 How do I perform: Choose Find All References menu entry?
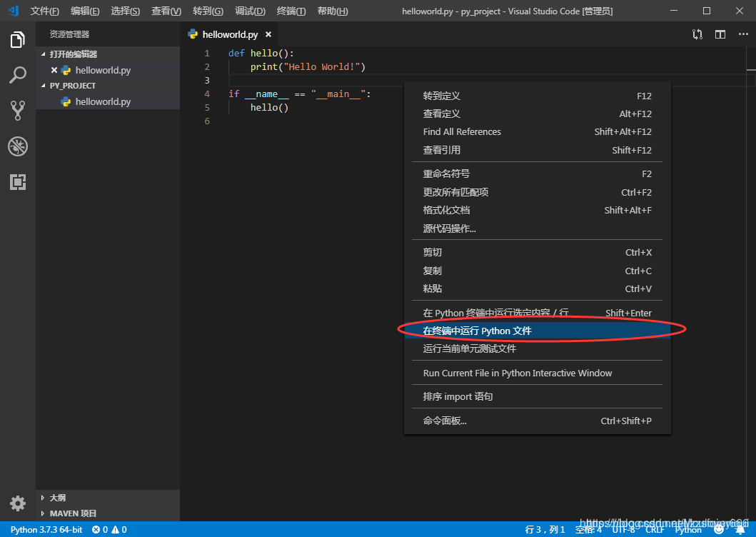(537, 131)
